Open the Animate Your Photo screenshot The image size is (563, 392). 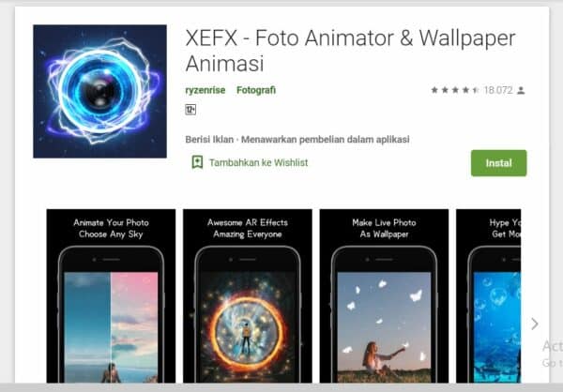pos(111,295)
